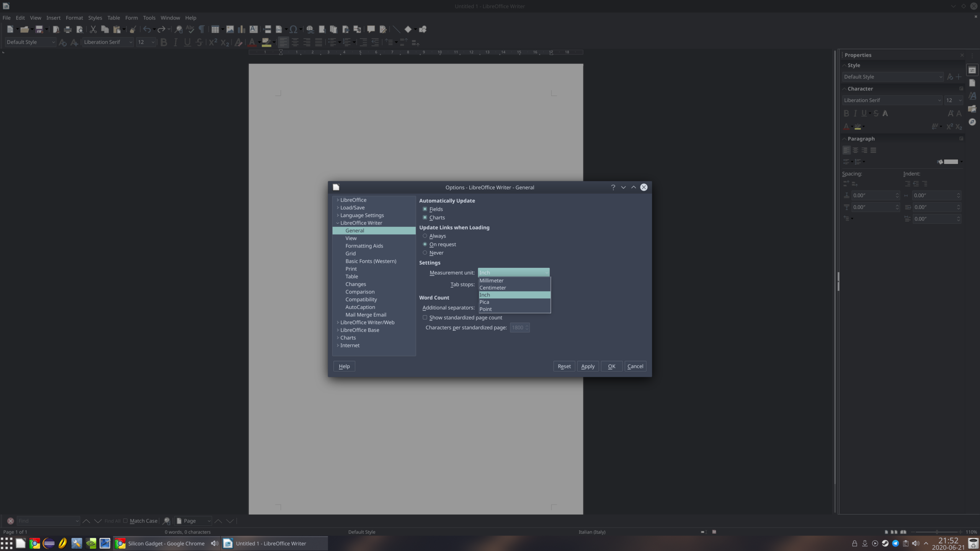Click the Print icon in Writer toolbar
The width and height of the screenshot is (980, 551).
[68, 29]
